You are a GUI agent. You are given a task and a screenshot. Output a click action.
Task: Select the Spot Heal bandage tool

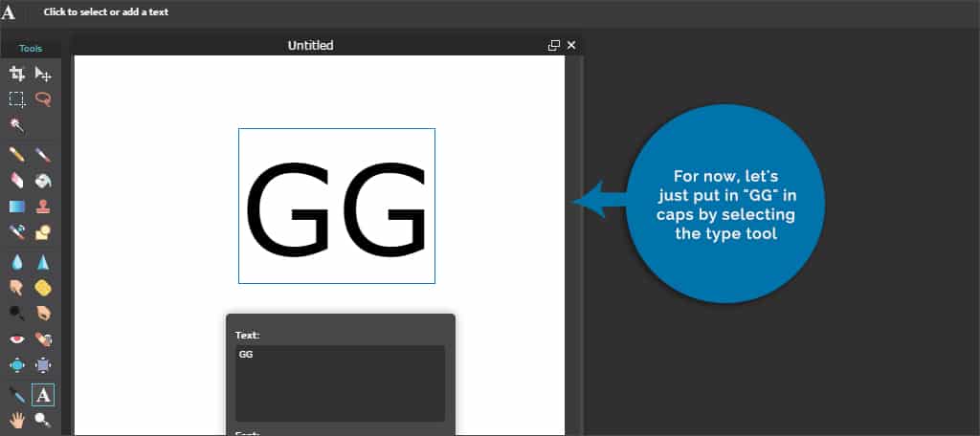click(x=43, y=339)
